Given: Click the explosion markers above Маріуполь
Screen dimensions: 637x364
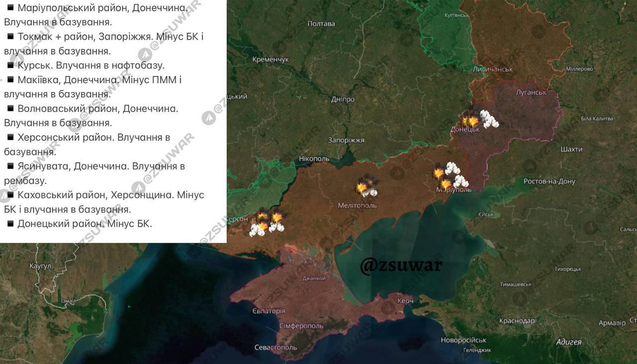Looking at the screenshot, I should click(x=451, y=177).
